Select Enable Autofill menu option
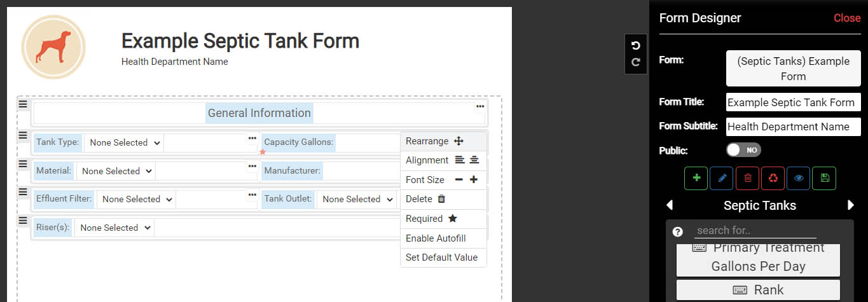Screen dimensions: 868x302 [x=436, y=238]
